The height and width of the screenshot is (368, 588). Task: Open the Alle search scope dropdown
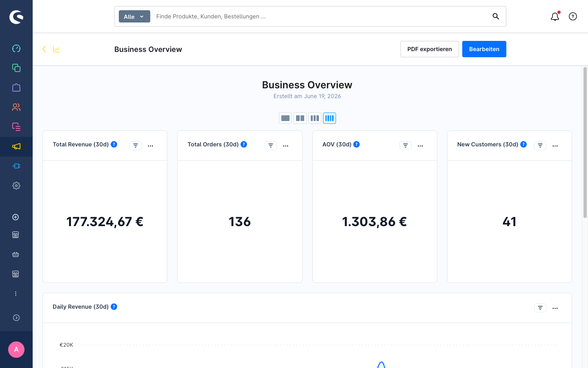pyautogui.click(x=134, y=16)
